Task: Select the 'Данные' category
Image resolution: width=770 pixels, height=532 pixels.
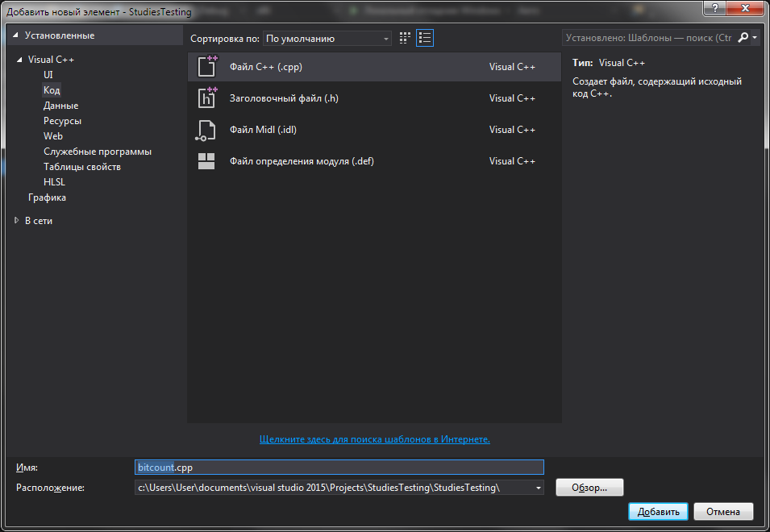Action: click(60, 106)
